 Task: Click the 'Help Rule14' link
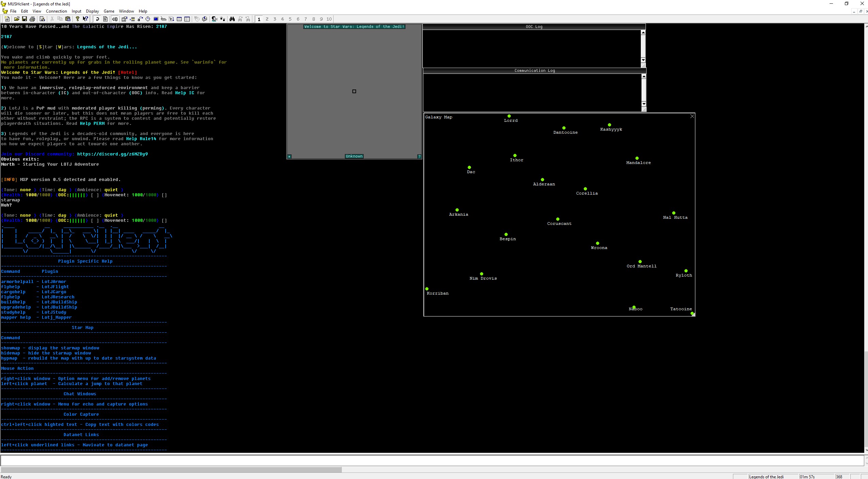(x=141, y=139)
